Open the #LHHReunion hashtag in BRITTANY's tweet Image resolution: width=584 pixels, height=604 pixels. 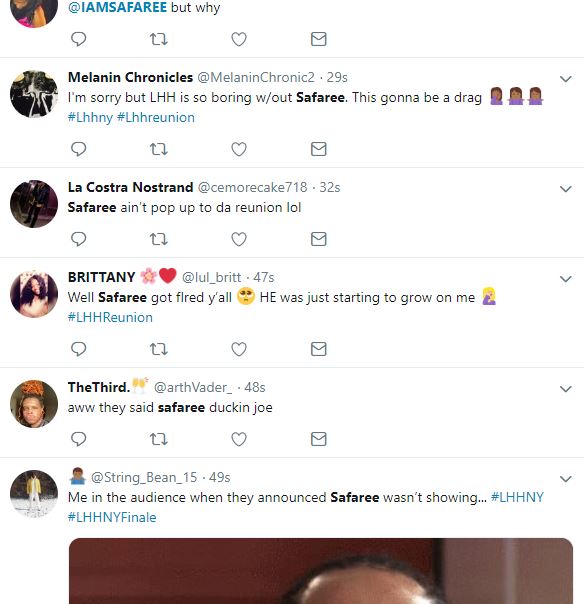tap(110, 317)
